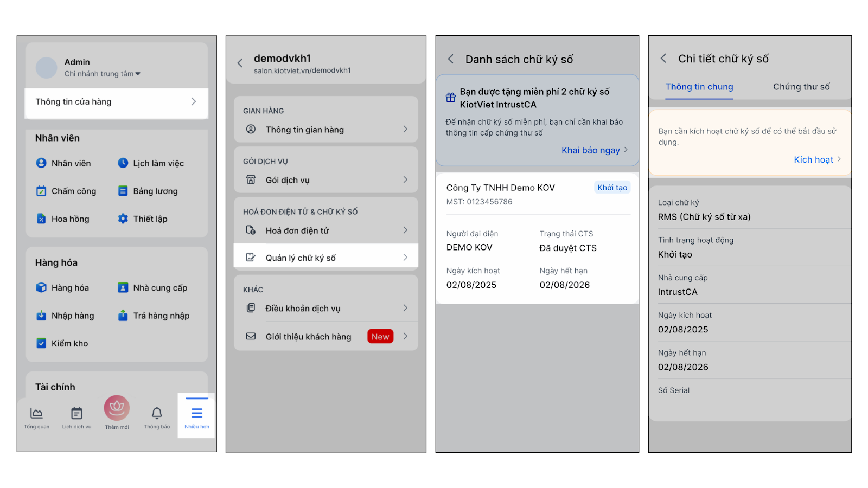Click Số Serial field label
Viewport: 868px width, 488px height.
pyautogui.click(x=674, y=390)
